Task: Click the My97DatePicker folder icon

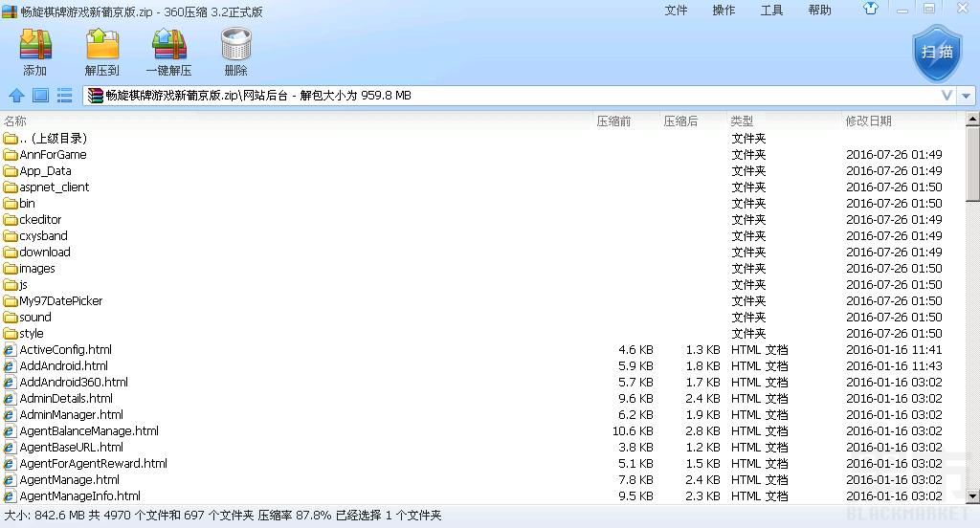Action: point(10,300)
